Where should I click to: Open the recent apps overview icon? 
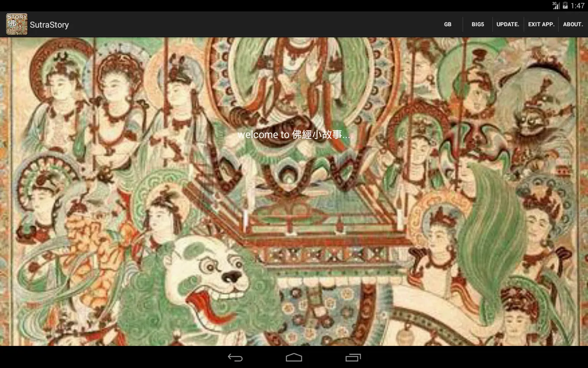pos(353,357)
